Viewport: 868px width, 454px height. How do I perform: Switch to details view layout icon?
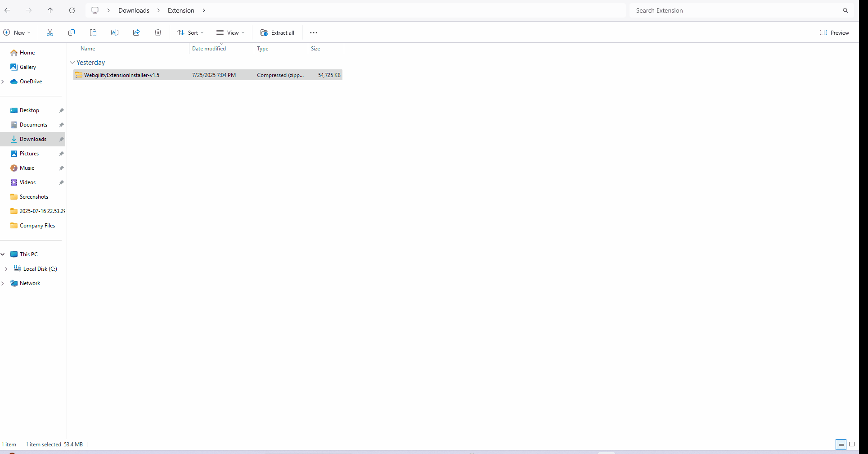click(841, 445)
